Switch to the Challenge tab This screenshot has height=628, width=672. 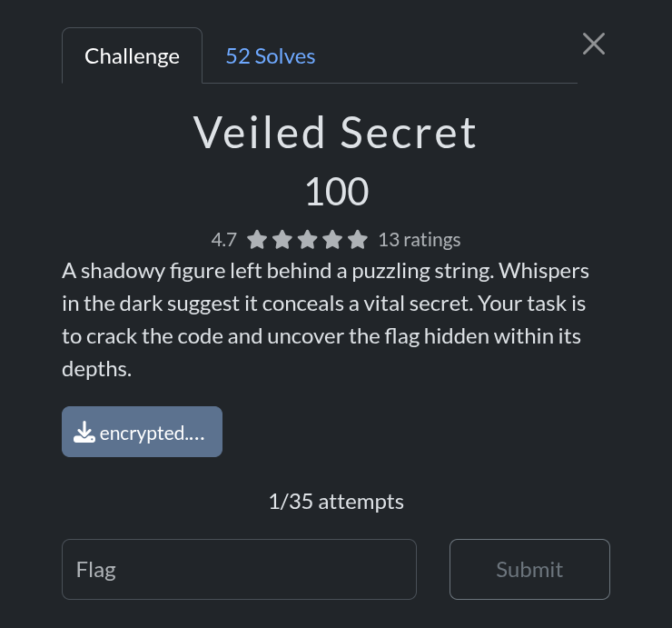[x=132, y=56]
